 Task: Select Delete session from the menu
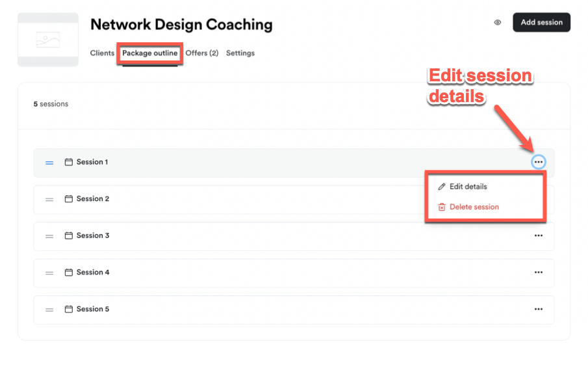coord(474,207)
